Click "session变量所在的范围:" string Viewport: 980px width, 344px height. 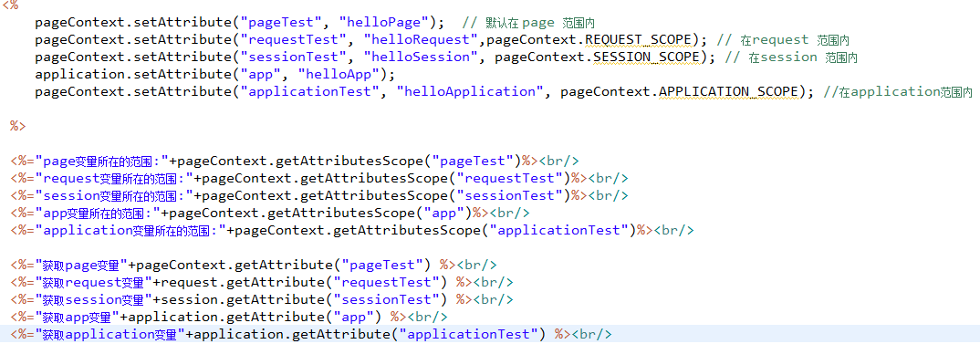coord(114,196)
